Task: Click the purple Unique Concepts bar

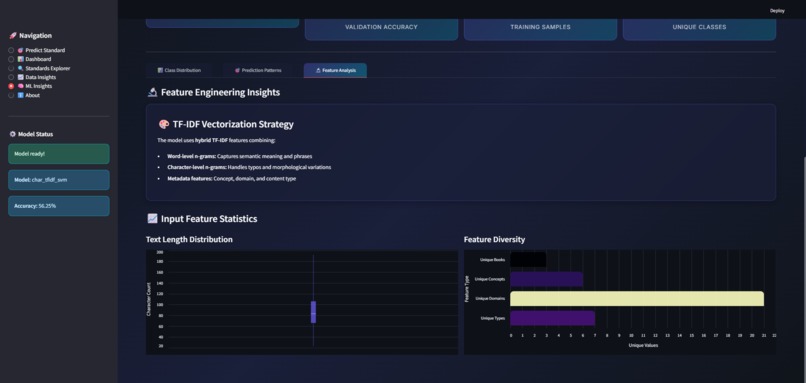Action: click(546, 279)
